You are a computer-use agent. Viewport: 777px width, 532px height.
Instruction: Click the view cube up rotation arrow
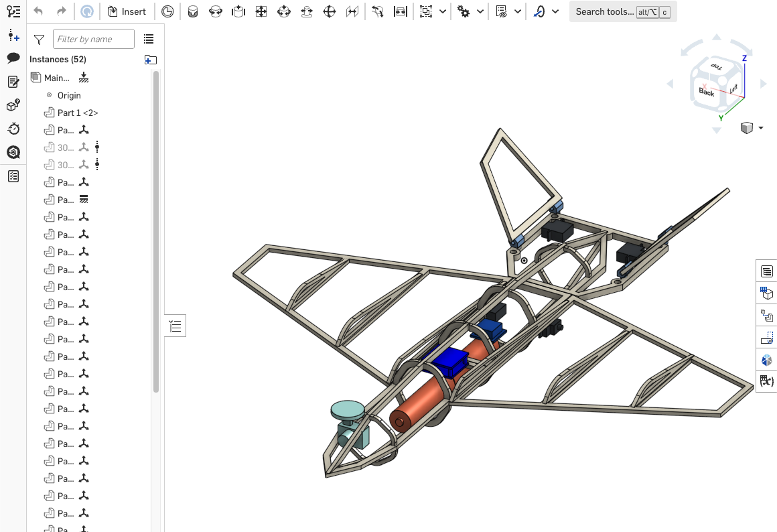tap(717, 37)
